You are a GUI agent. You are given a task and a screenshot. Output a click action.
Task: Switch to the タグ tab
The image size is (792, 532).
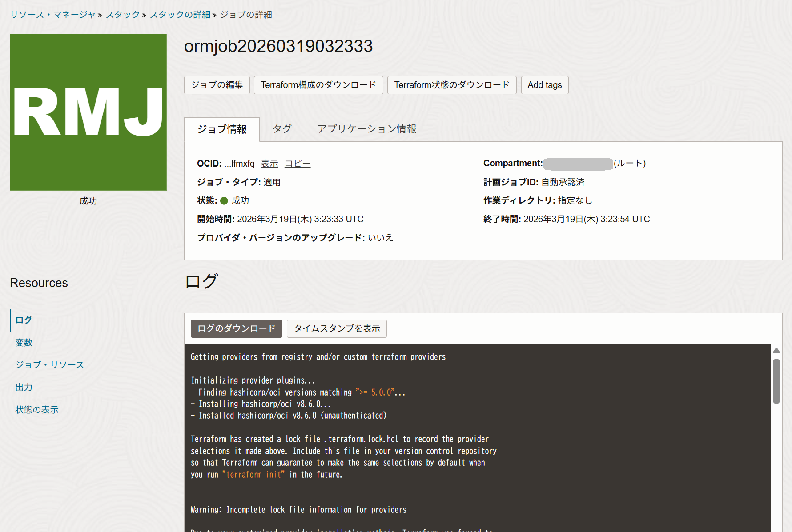pyautogui.click(x=281, y=129)
